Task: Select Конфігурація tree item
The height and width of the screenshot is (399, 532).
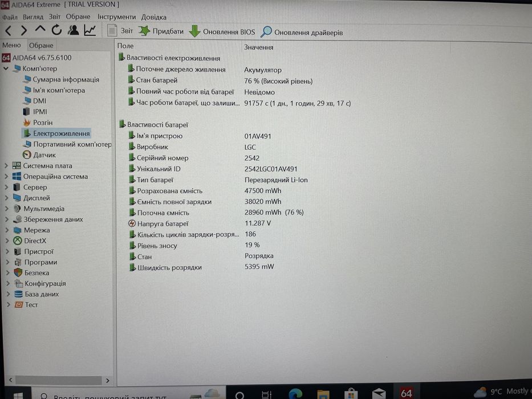Action: tap(40, 283)
